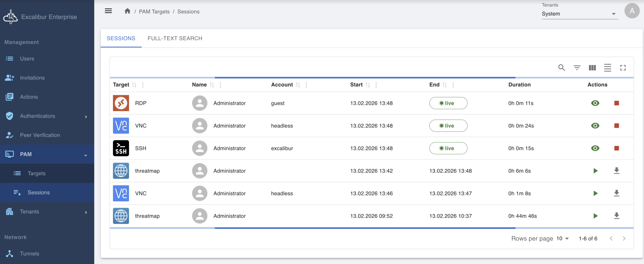The image size is (644, 264).
Task: Switch to the Full-Text Search tab
Action: pos(175,38)
